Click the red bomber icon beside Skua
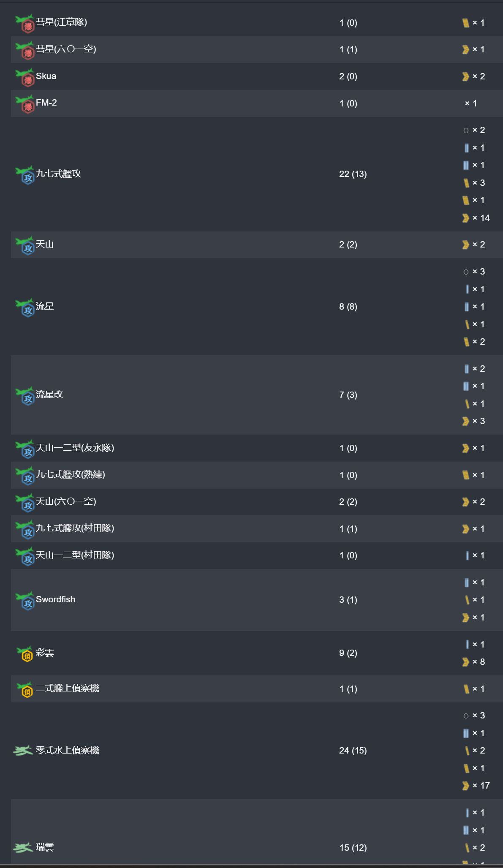Viewport: 503px width, 868px height. coord(24,77)
